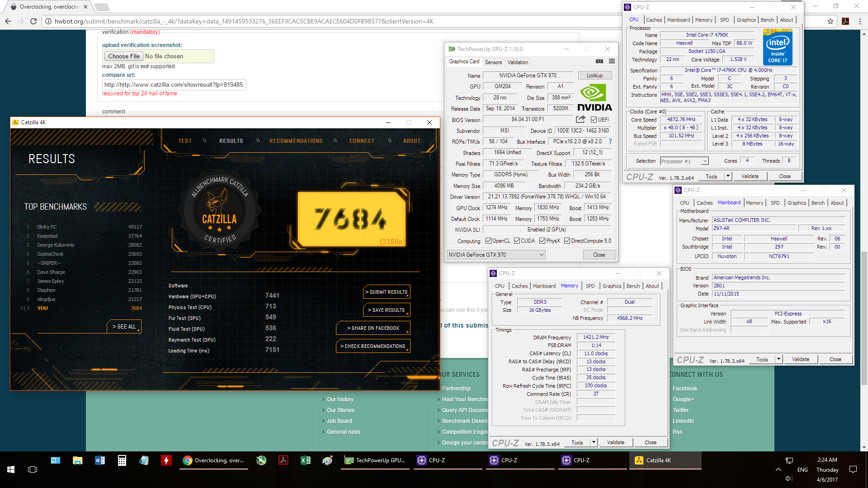Open the Our history footer link
The image size is (868, 488).
pyautogui.click(x=340, y=399)
